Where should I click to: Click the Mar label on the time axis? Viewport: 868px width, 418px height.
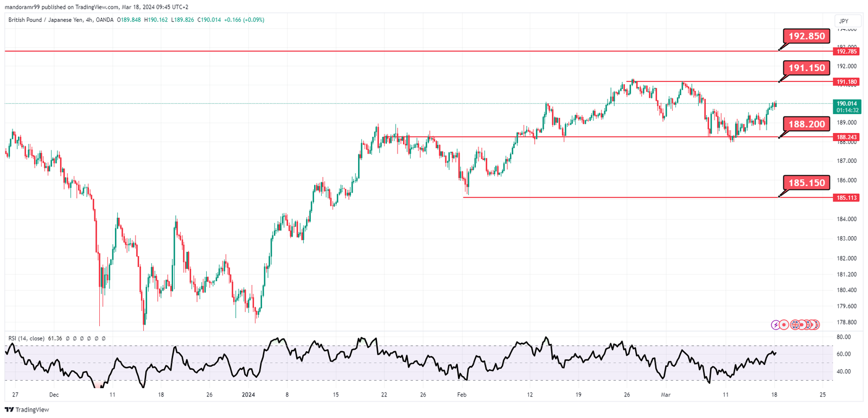click(666, 395)
